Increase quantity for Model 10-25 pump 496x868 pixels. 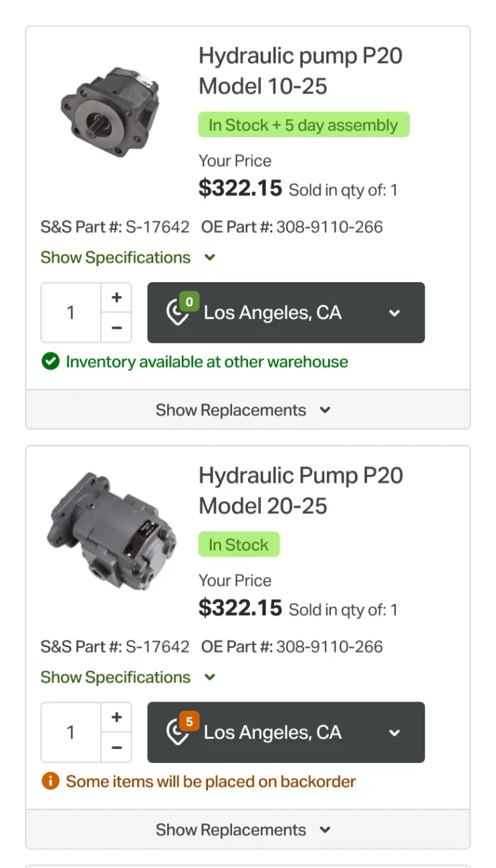click(x=116, y=298)
